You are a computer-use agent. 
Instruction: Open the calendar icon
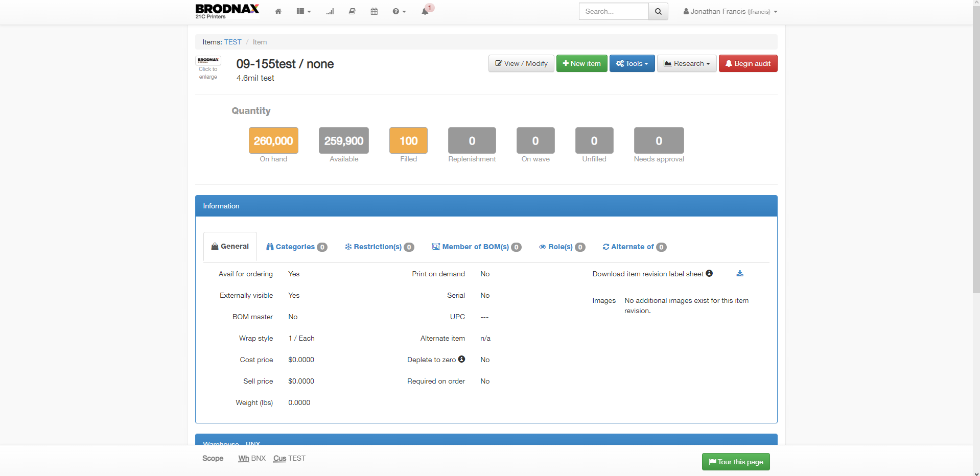[x=374, y=11]
